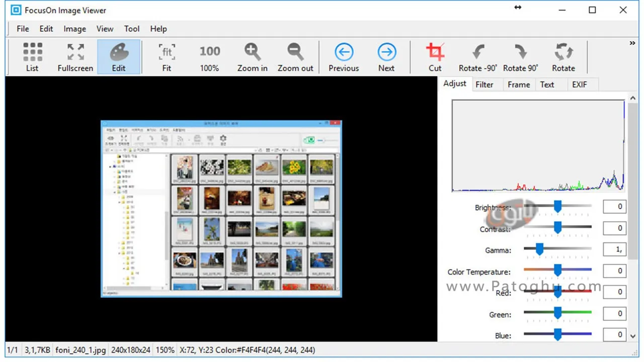The height and width of the screenshot is (362, 644).
Task: Click the Color Temperature slider handle
Action: tap(557, 271)
